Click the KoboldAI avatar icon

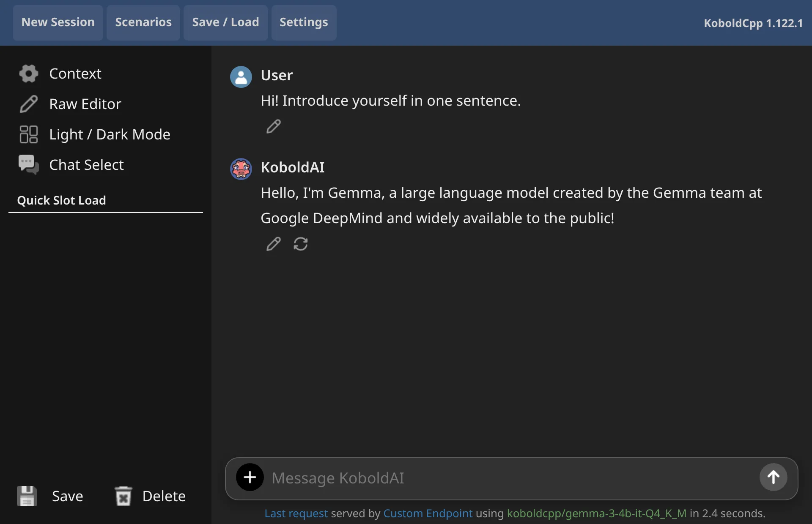pyautogui.click(x=241, y=169)
